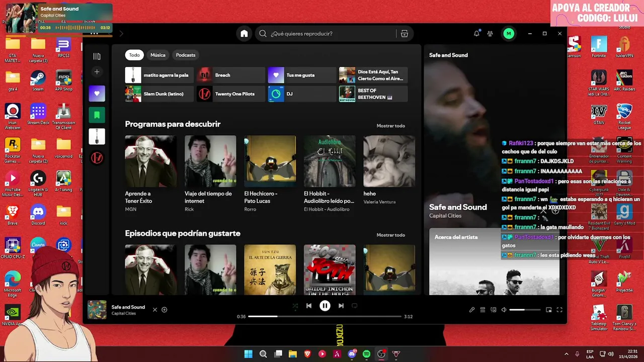Open the Acerca del artista card

[494, 261]
